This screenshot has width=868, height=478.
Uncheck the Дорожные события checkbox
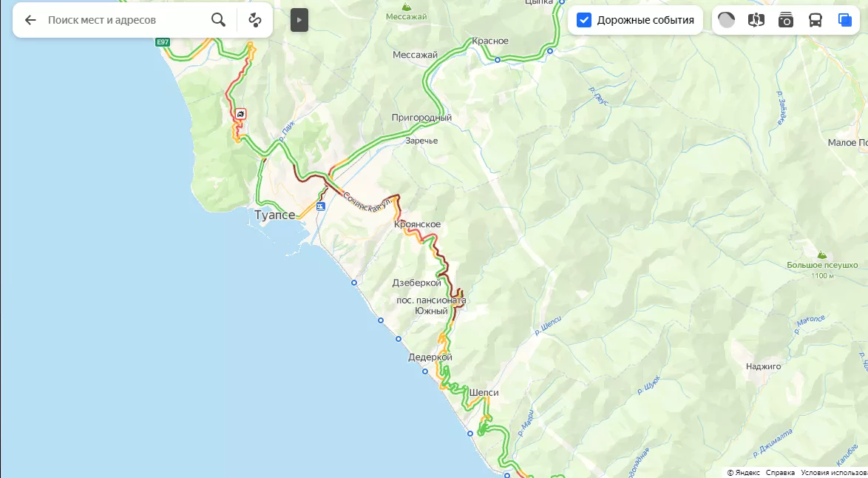click(584, 20)
